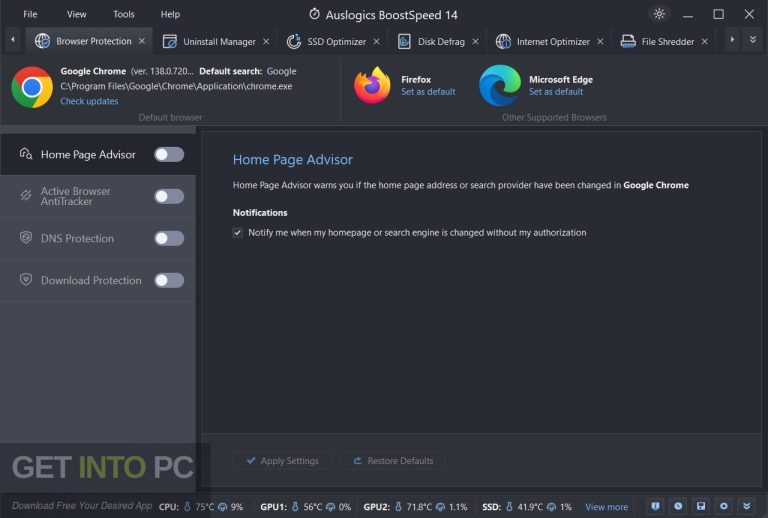Click the Home Page Advisor house icon
768x518 pixels.
pyautogui.click(x=26, y=154)
